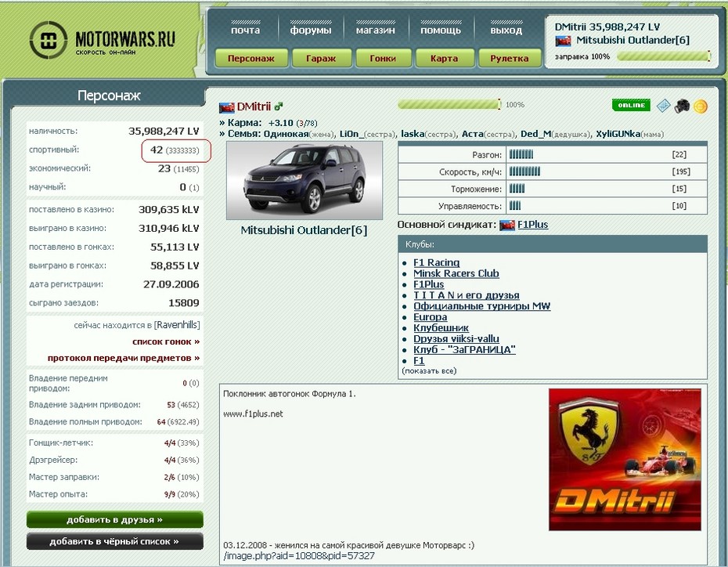The width and height of the screenshot is (728, 567).
Task: Open family member Ded_M's profile
Action: pos(535,134)
